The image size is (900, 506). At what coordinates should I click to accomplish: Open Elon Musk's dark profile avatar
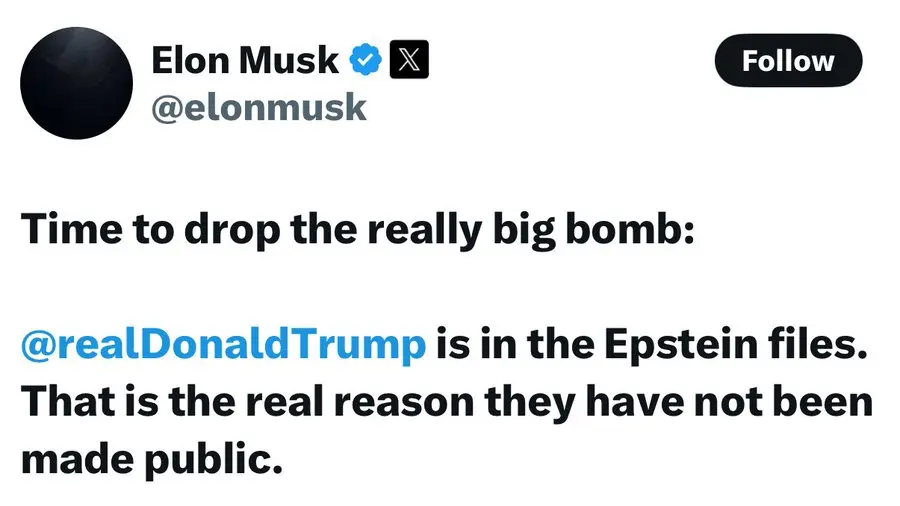(77, 81)
